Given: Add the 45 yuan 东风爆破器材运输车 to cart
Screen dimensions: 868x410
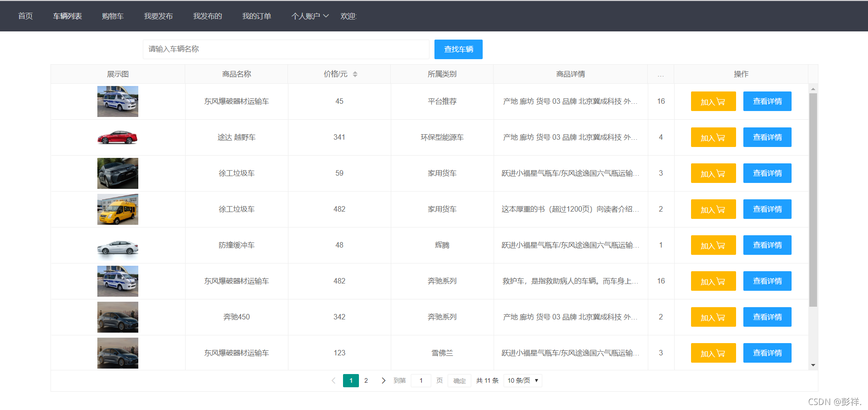Looking at the screenshot, I should pyautogui.click(x=713, y=101).
